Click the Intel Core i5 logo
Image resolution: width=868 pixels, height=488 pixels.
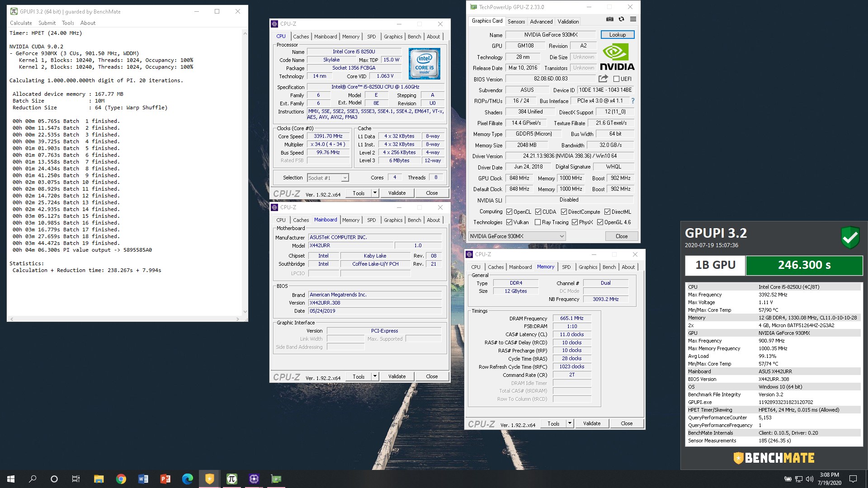pyautogui.click(x=424, y=64)
